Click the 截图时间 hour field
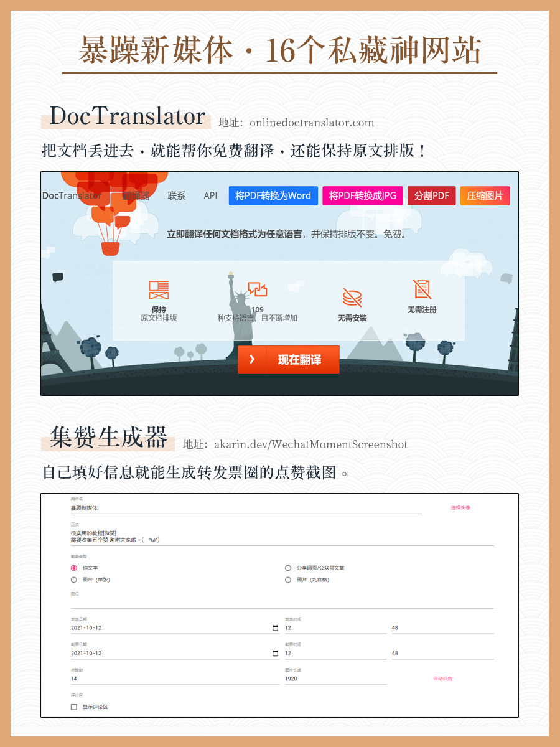Screen dimensions: 560x747 click(x=335, y=654)
